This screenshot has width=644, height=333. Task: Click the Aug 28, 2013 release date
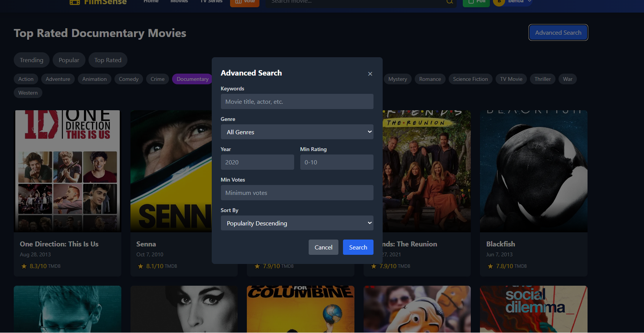35,254
